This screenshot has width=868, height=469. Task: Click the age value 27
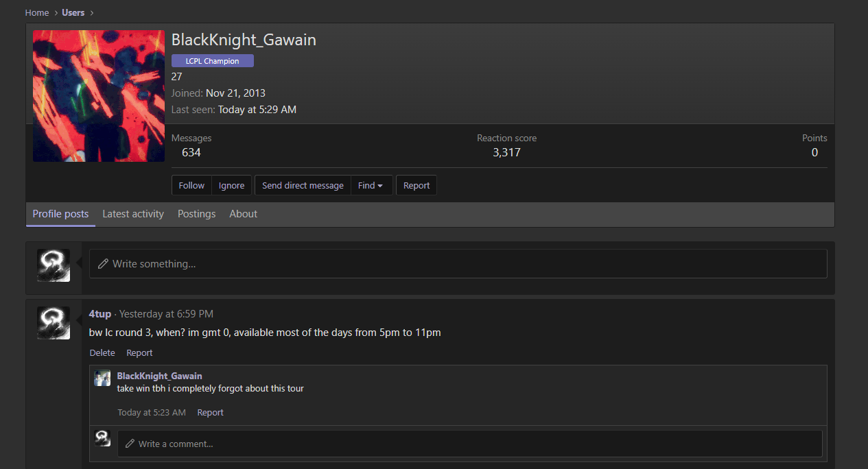point(177,77)
